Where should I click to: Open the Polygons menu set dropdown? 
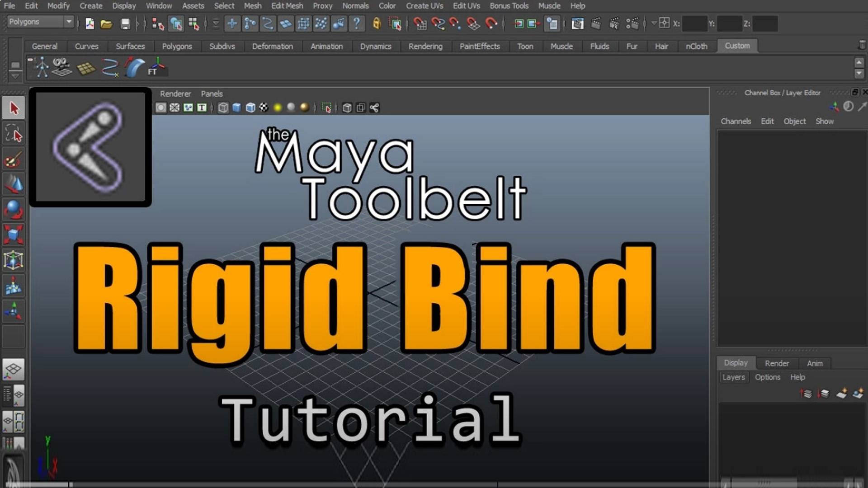(40, 21)
